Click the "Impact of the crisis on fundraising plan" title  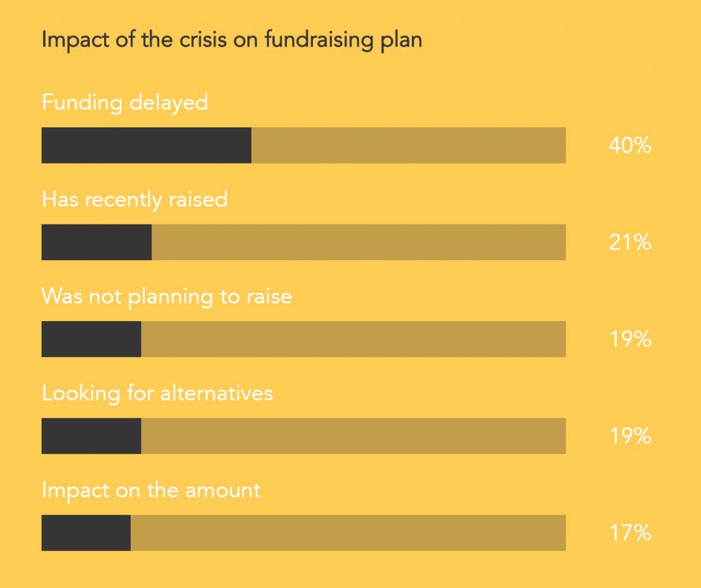[231, 40]
